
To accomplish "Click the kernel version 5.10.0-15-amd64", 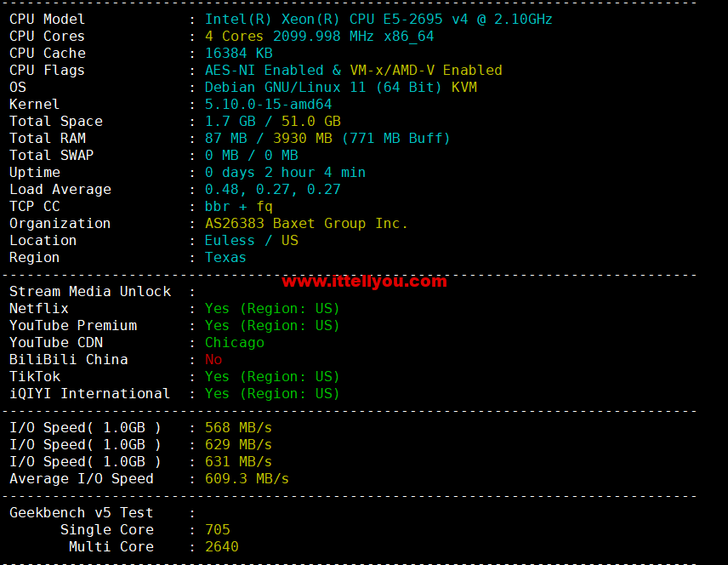I will click(269, 105).
